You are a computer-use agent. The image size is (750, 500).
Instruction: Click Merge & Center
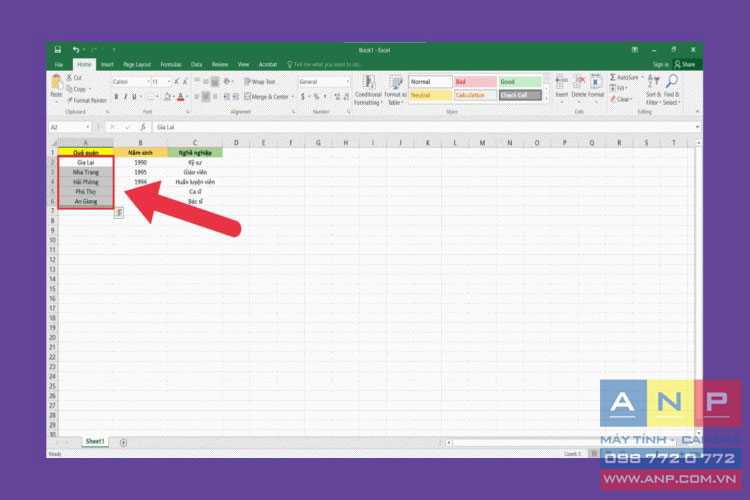pyautogui.click(x=266, y=97)
